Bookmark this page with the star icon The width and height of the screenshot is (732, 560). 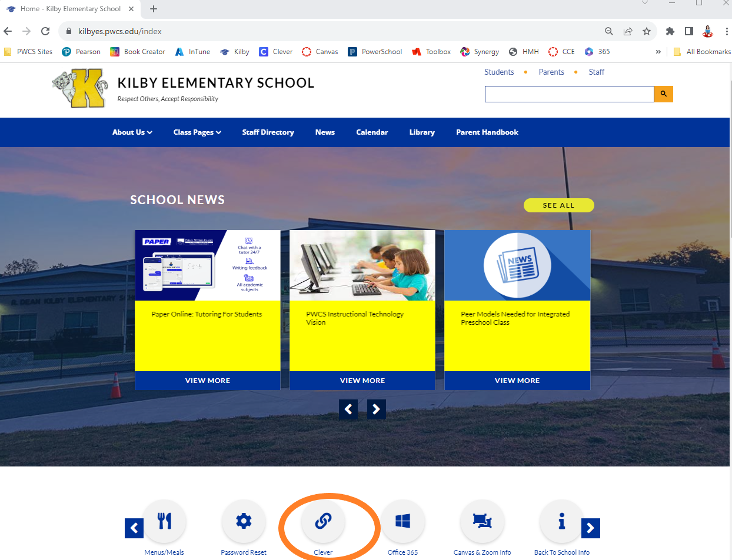647,31
